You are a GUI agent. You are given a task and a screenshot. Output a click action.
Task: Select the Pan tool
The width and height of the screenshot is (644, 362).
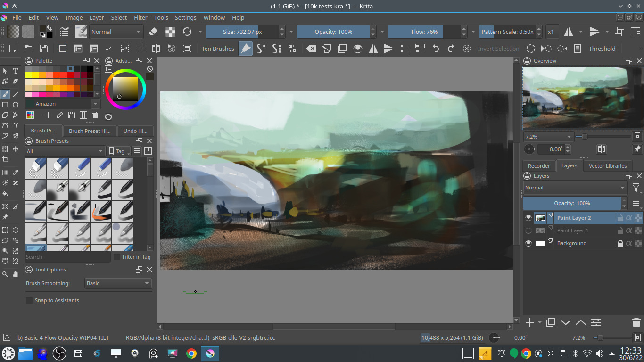point(16,274)
